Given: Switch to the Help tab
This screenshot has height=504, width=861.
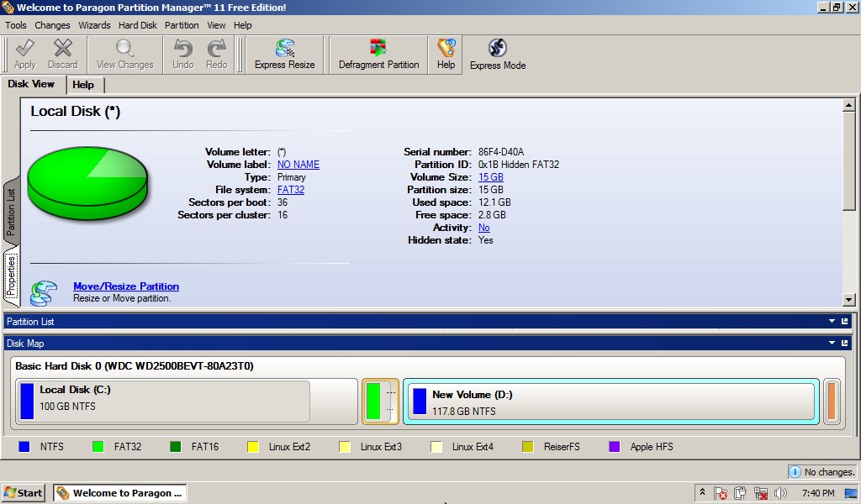Looking at the screenshot, I should tap(83, 85).
